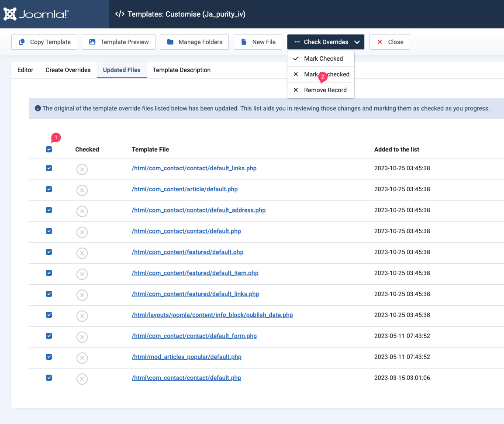504x424 pixels.
Task: Click unchecked status icon for publish_date.php row
Action: click(x=82, y=316)
